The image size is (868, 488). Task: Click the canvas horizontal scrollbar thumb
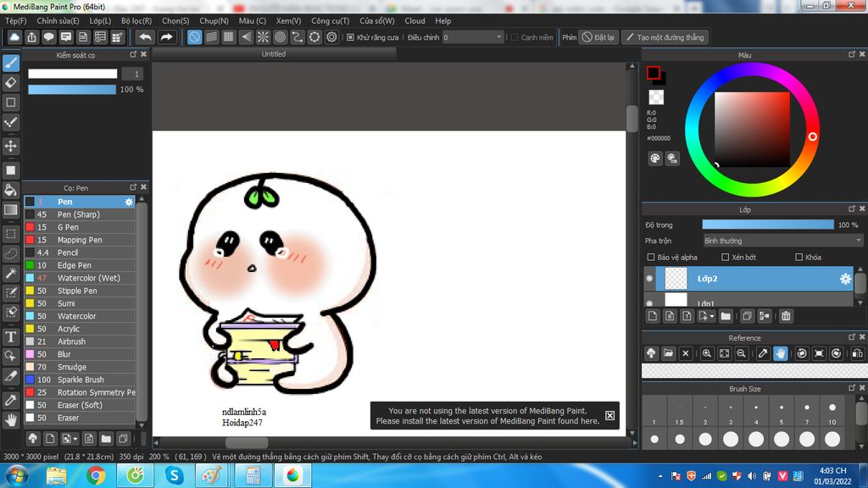tap(247, 442)
